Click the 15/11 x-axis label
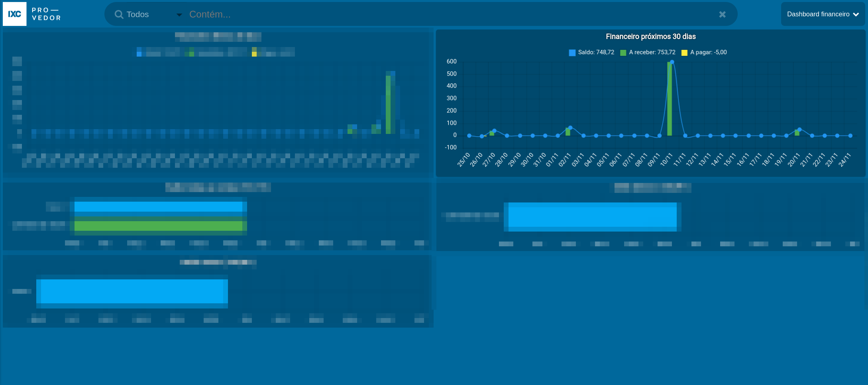The width and height of the screenshot is (868, 385). point(730,159)
